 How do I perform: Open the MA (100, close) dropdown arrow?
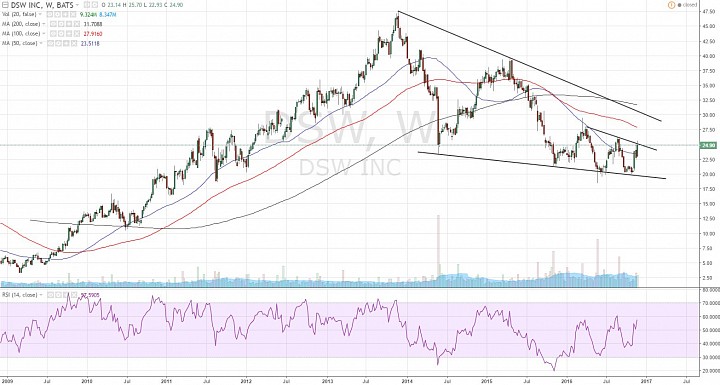(44, 34)
